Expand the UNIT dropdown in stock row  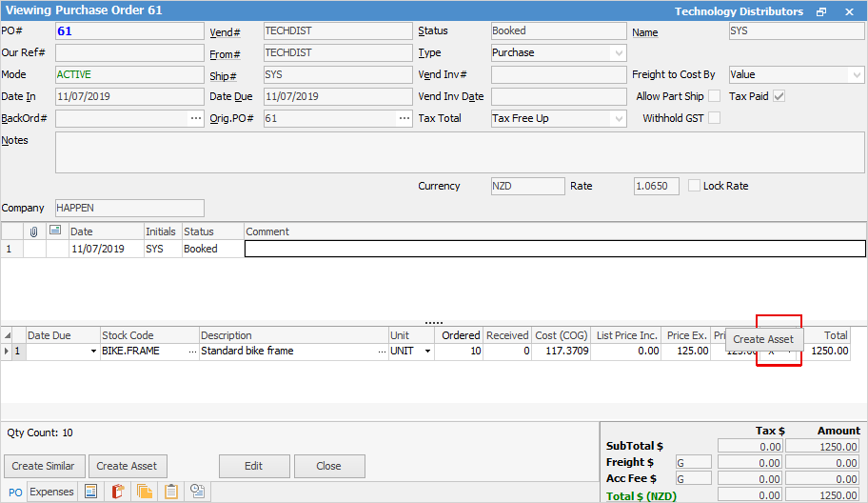(427, 352)
